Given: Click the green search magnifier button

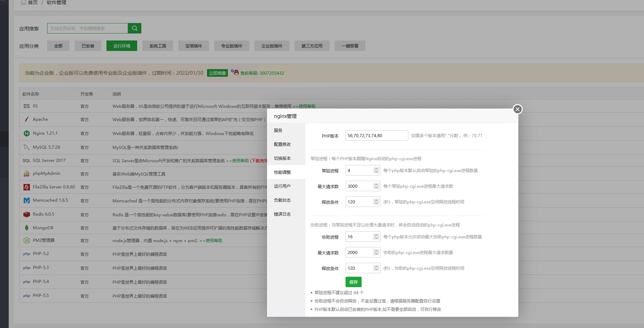Looking at the screenshot, I should point(134,28).
